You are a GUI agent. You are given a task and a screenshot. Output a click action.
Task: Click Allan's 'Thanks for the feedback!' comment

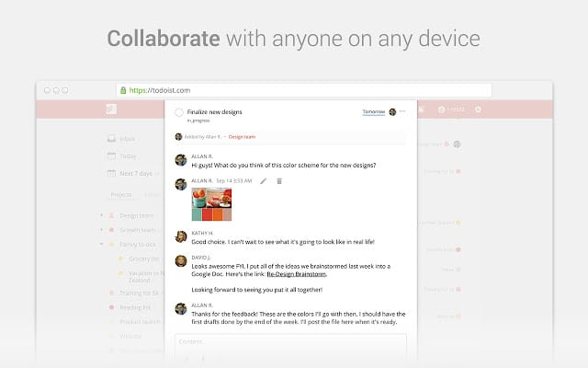point(299,318)
